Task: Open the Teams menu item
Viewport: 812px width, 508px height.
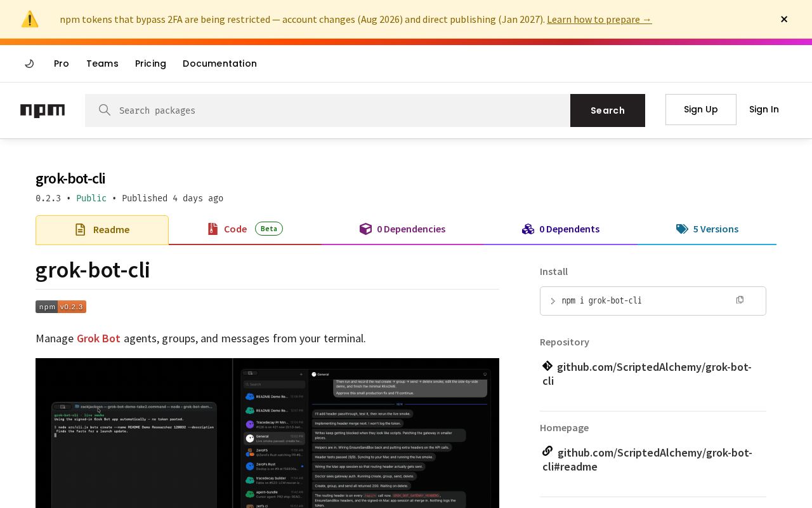Action: click(x=102, y=63)
